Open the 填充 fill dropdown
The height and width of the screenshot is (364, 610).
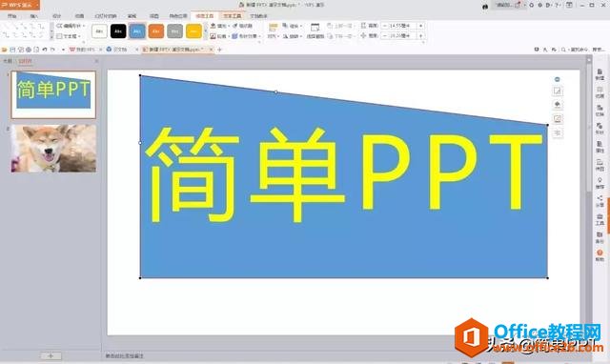coord(220,26)
